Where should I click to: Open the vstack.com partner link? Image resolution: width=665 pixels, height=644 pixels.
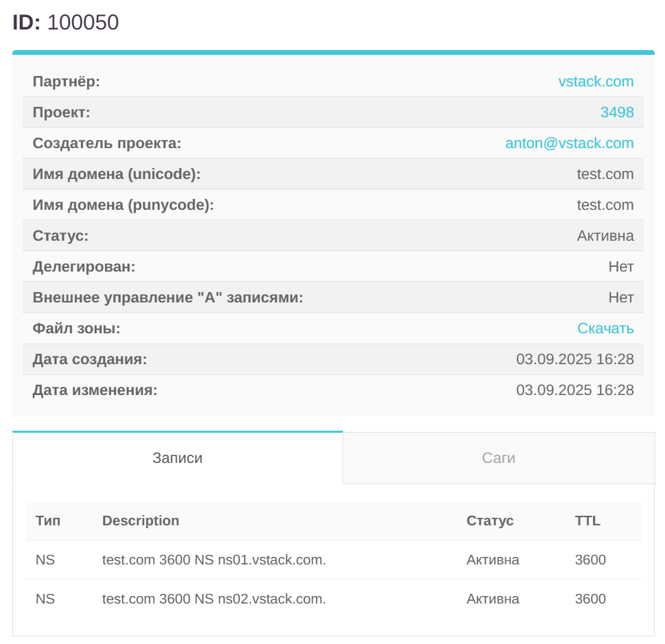click(596, 82)
